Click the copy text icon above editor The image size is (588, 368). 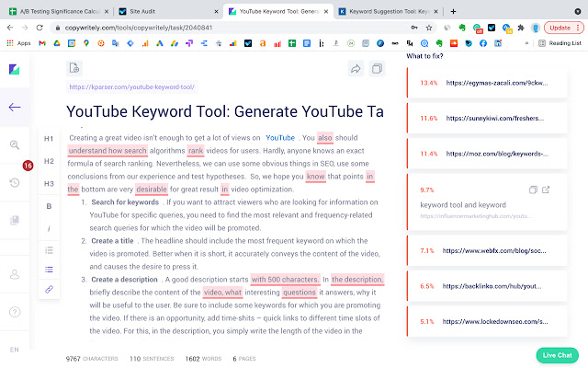pyautogui.click(x=377, y=69)
